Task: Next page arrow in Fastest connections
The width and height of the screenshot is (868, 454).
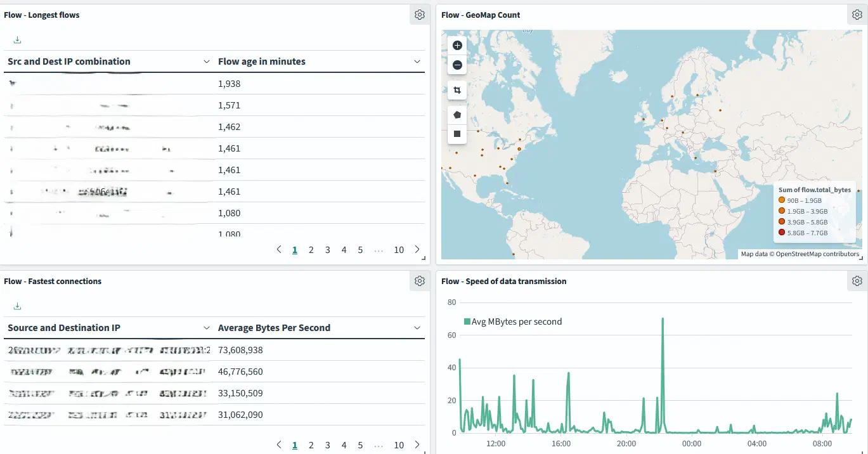Action: (x=417, y=445)
